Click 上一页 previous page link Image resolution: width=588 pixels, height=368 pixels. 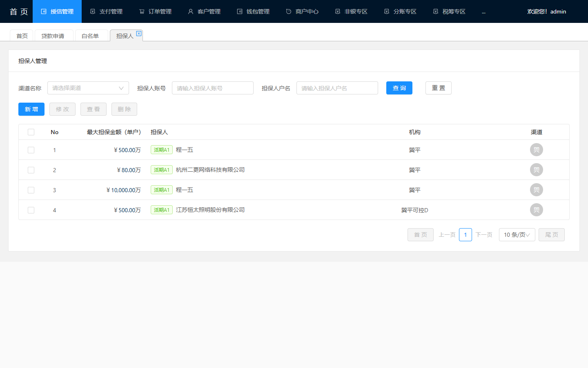pyautogui.click(x=447, y=235)
